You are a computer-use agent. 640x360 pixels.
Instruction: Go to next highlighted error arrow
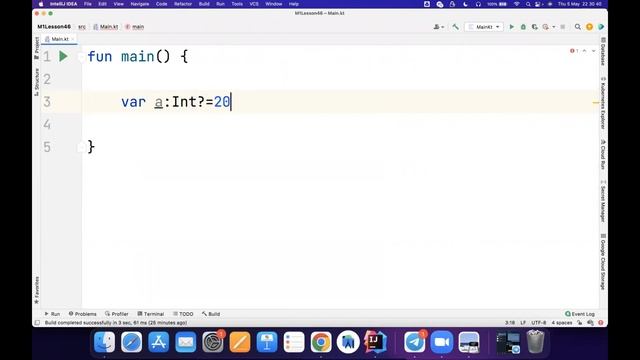coord(593,51)
